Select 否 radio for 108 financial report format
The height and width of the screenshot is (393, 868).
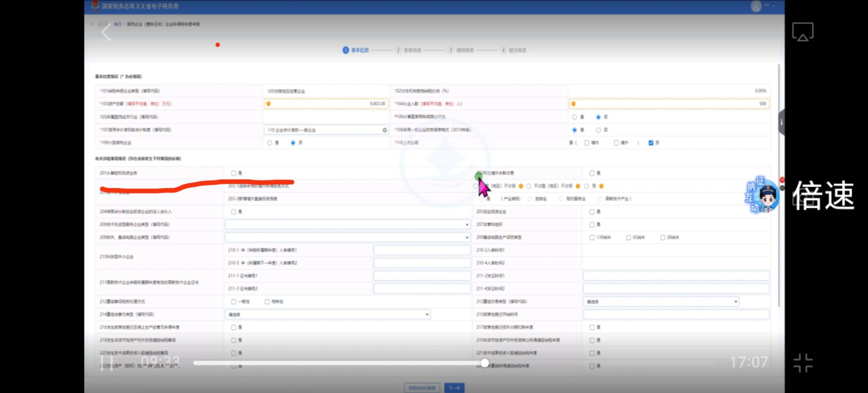click(598, 130)
